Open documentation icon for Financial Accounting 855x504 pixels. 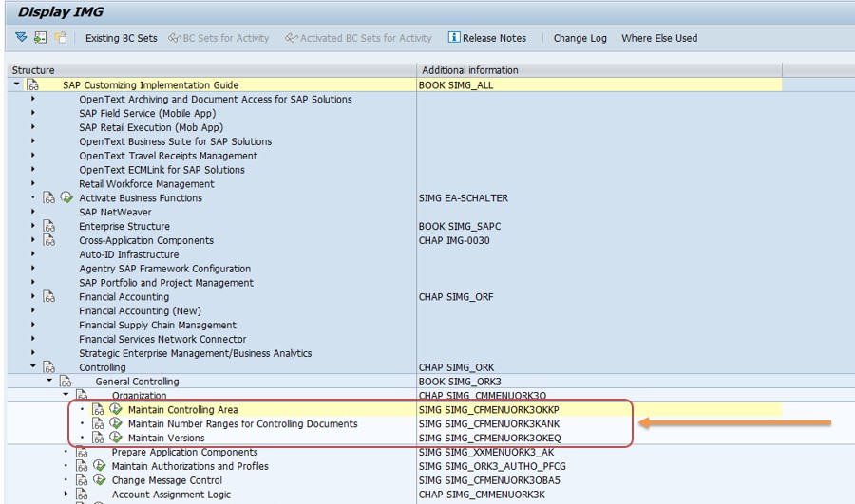pos(49,297)
